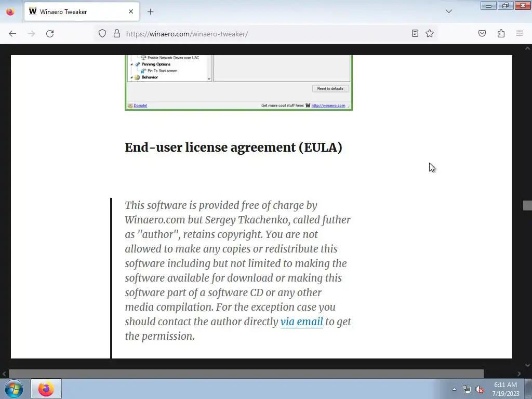Click the URL address field
Image resolution: width=532 pixels, height=399 pixels.
[267, 34]
